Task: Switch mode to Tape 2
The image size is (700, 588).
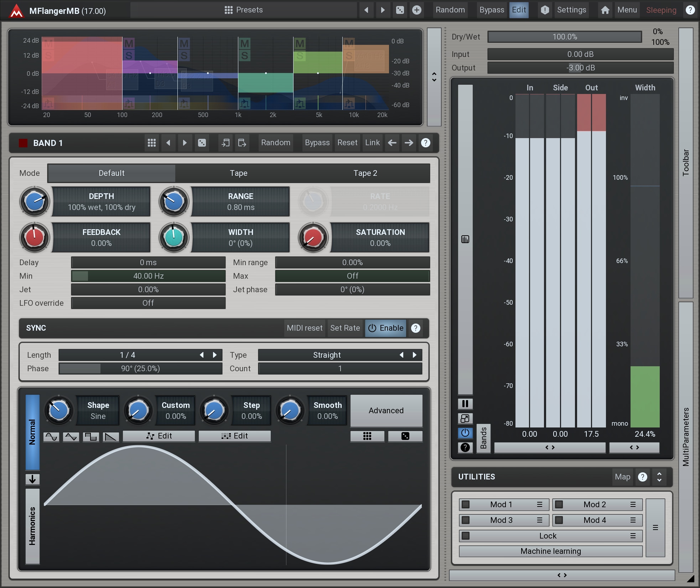Action: 365,173
